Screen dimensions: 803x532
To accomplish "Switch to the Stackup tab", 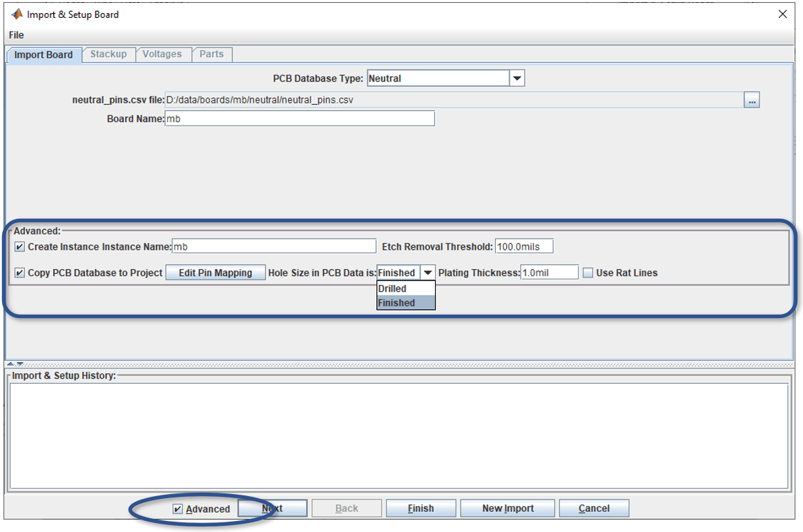I will pos(108,54).
